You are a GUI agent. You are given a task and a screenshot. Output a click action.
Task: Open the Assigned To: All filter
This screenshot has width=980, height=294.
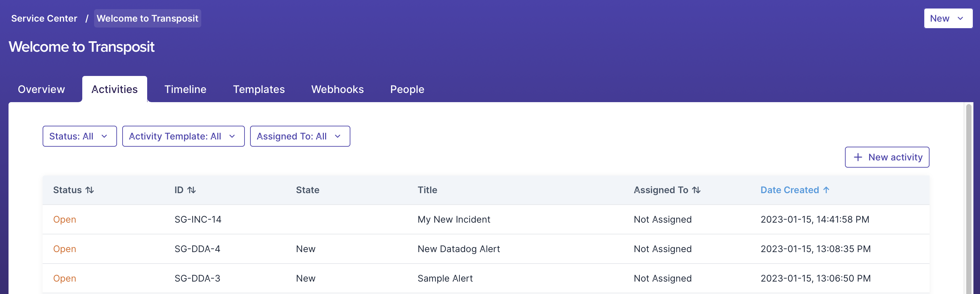[300, 137]
